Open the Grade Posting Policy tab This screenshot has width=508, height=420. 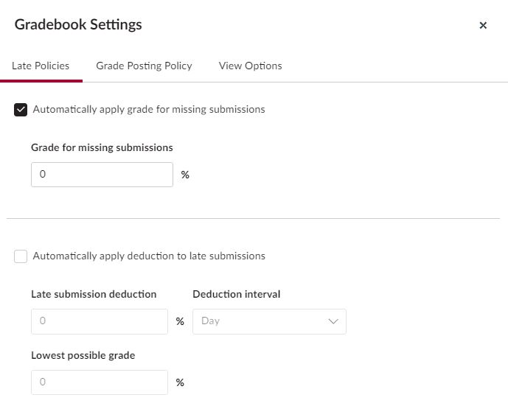(x=144, y=66)
